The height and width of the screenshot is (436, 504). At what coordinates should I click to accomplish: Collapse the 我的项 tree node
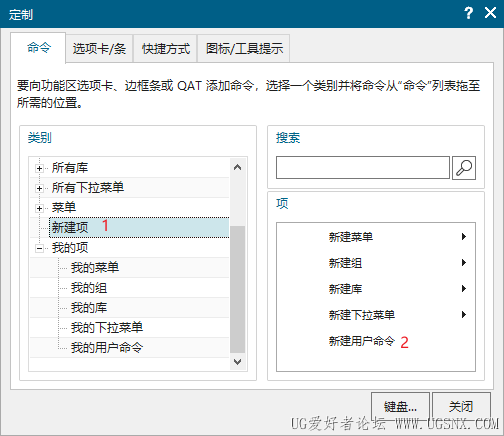tap(39, 248)
